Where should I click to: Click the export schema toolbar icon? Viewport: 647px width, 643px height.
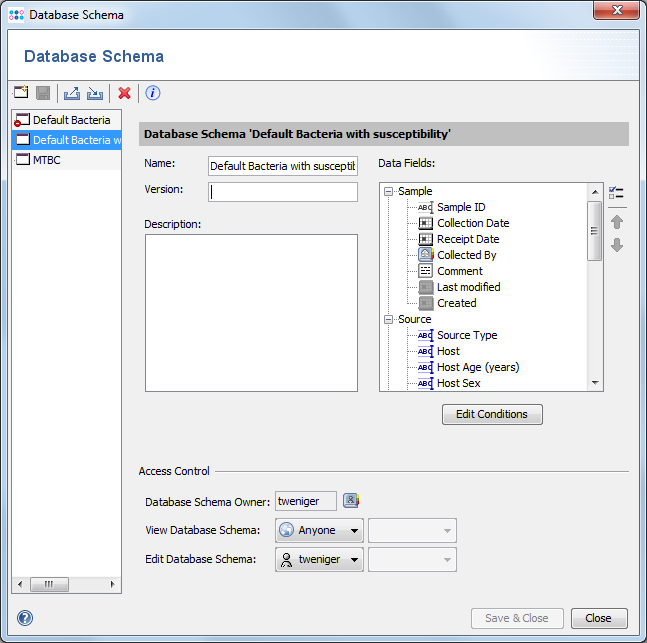(x=72, y=93)
